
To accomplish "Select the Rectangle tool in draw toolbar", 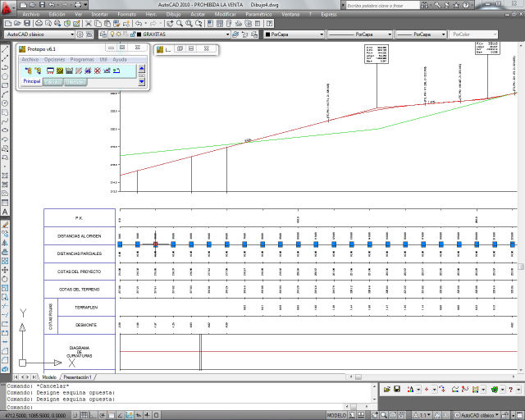I will click(5, 86).
